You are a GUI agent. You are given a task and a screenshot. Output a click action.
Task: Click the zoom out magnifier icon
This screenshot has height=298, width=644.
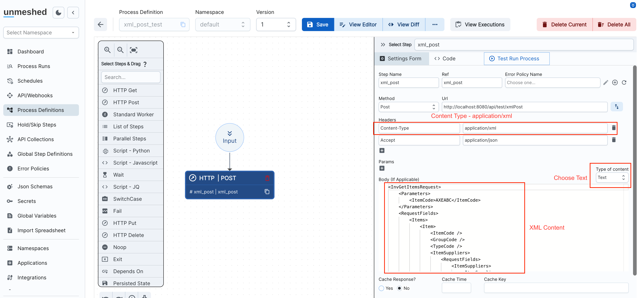[120, 50]
